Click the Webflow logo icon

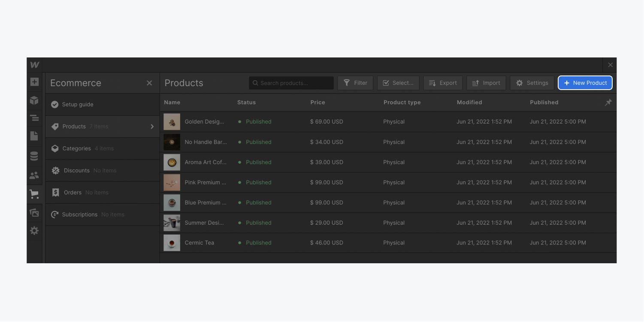point(34,65)
